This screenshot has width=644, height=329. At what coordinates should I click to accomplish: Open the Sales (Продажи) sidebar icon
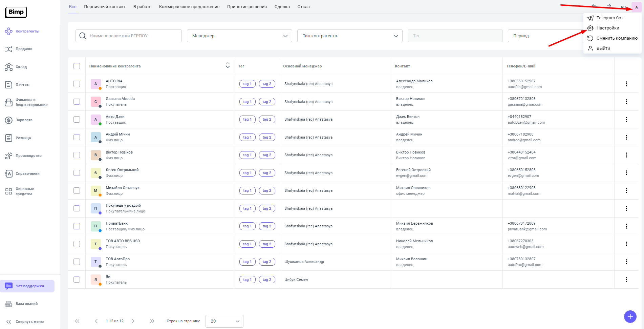point(9,49)
